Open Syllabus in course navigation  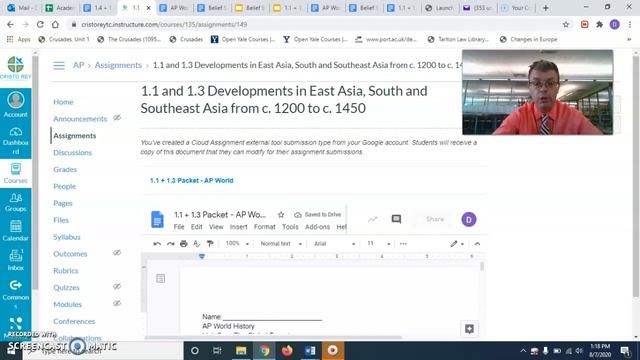(x=67, y=237)
